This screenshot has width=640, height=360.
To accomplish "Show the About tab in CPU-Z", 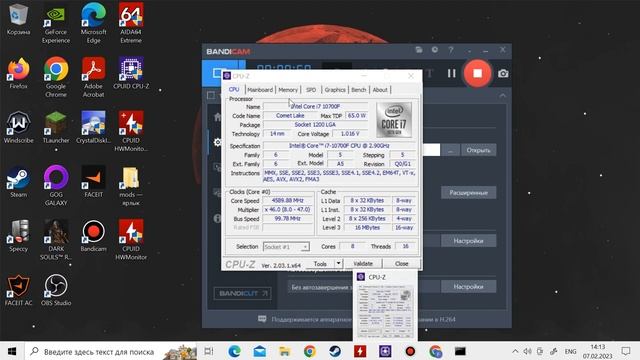I will (380, 90).
